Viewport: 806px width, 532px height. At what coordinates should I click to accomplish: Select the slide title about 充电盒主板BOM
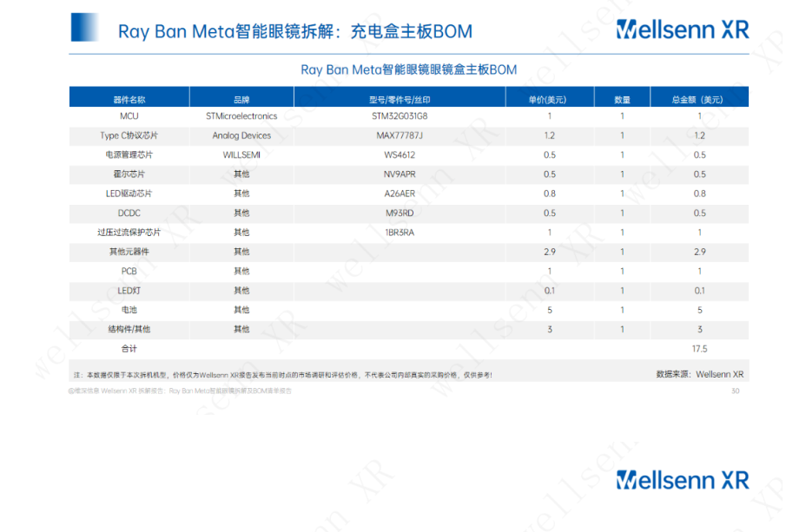click(295, 31)
